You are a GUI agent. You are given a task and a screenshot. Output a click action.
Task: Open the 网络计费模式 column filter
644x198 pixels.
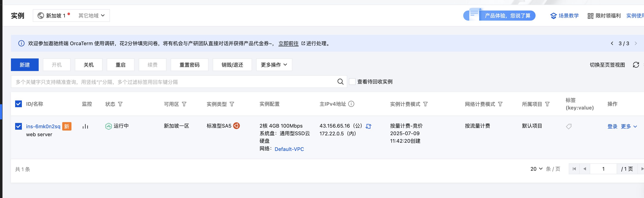pyautogui.click(x=500, y=104)
